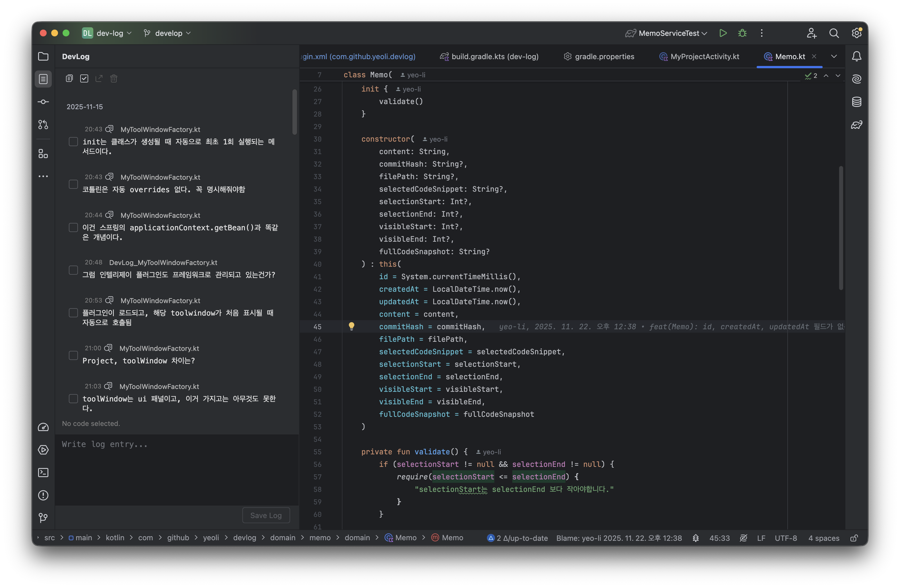Switch to the MyProjectActivity.kt tab

click(699, 57)
